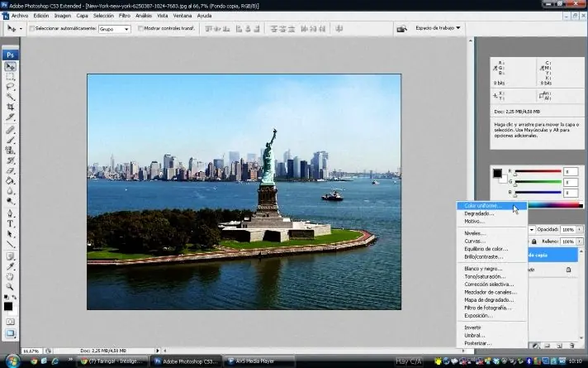The image size is (588, 368).
Task: Click the black foreground color swatch in toolbox
Action: pos(8,304)
